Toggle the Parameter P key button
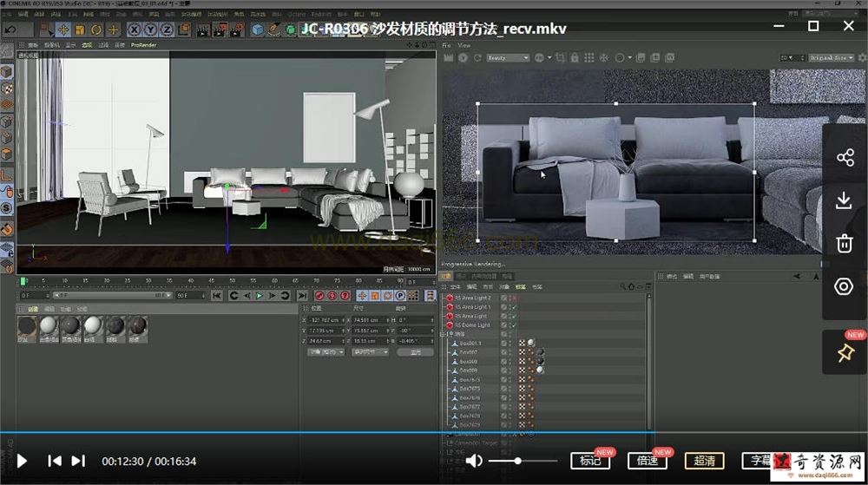 tap(400, 296)
